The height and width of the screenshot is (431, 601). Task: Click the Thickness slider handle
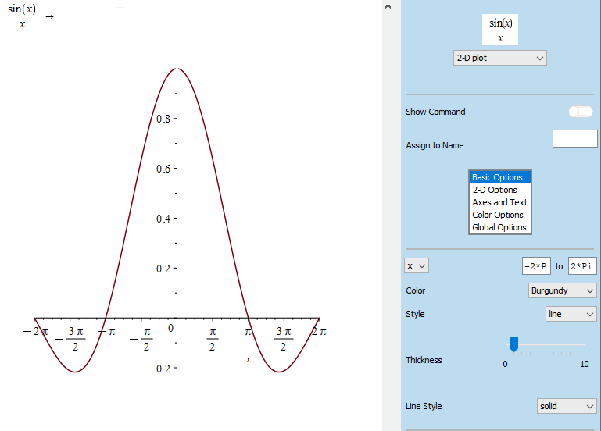(514, 344)
